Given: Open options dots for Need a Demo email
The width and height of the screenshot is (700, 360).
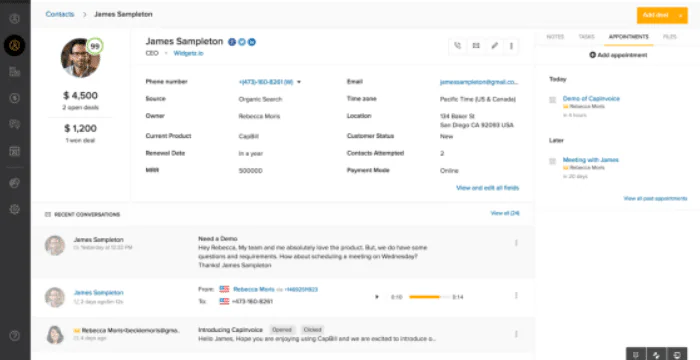Looking at the screenshot, I should coord(516,243).
